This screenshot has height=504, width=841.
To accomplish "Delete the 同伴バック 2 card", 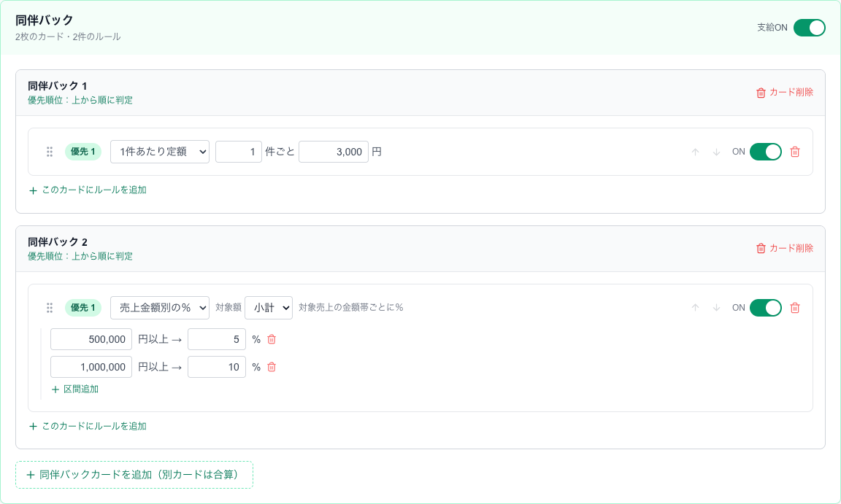I will [x=784, y=249].
